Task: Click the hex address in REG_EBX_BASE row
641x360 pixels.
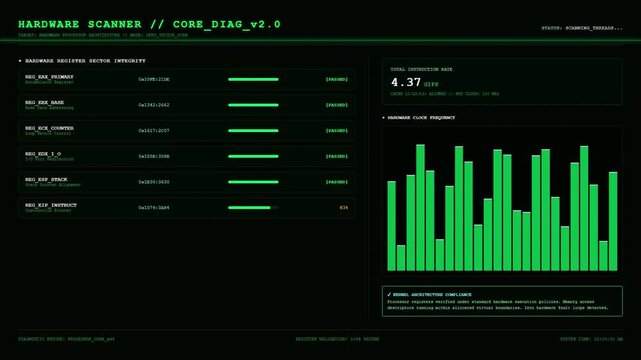Action: click(x=154, y=105)
